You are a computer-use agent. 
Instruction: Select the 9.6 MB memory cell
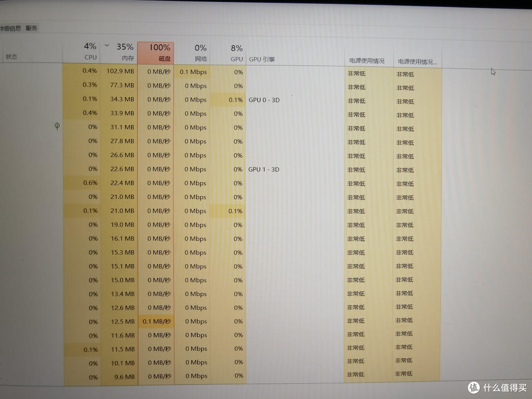(119, 377)
